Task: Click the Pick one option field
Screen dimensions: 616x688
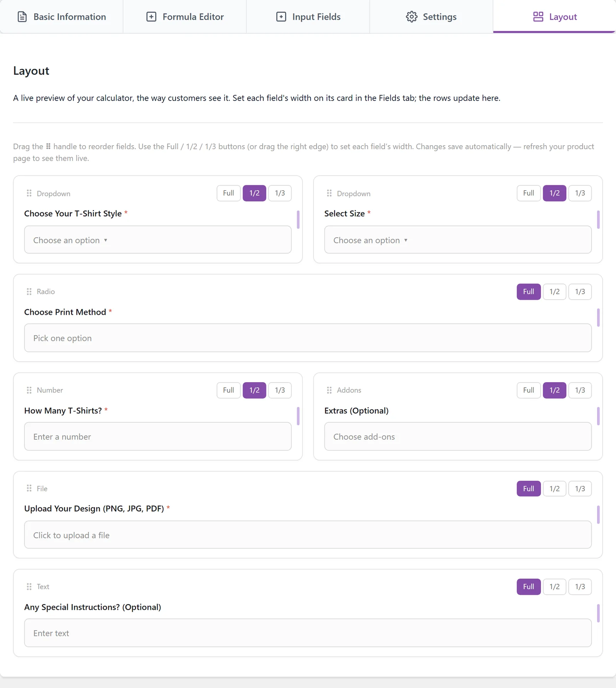Action: coord(308,338)
